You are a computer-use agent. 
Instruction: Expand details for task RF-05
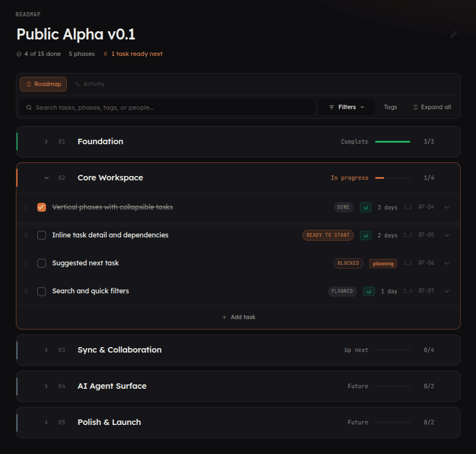(447, 235)
